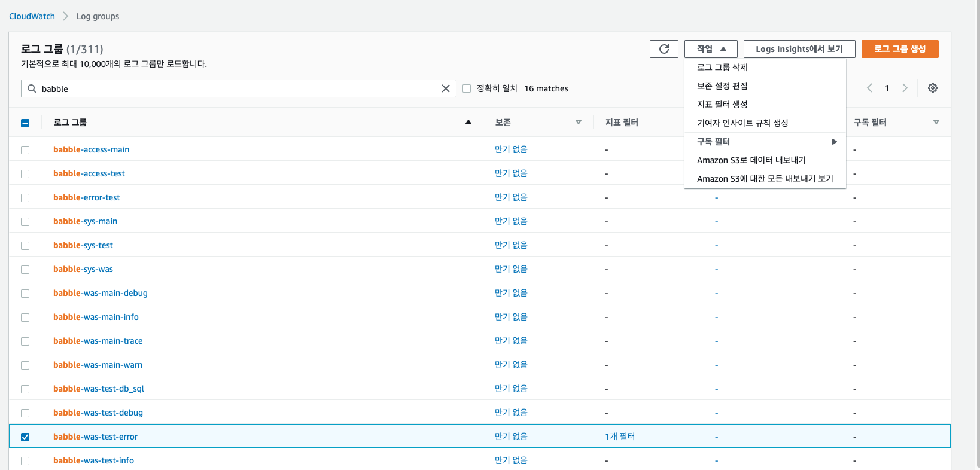The height and width of the screenshot is (470, 980).
Task: Click 만기 없음 for babble-access-main
Action: (x=511, y=149)
